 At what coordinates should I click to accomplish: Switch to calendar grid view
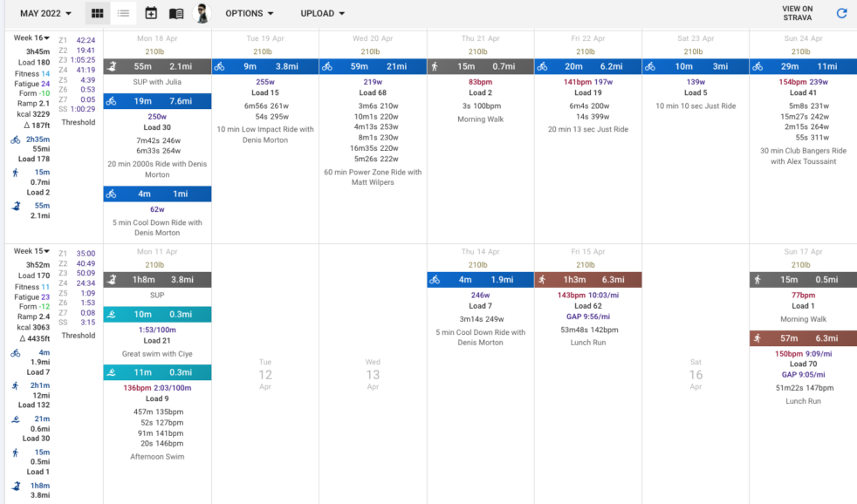(98, 13)
